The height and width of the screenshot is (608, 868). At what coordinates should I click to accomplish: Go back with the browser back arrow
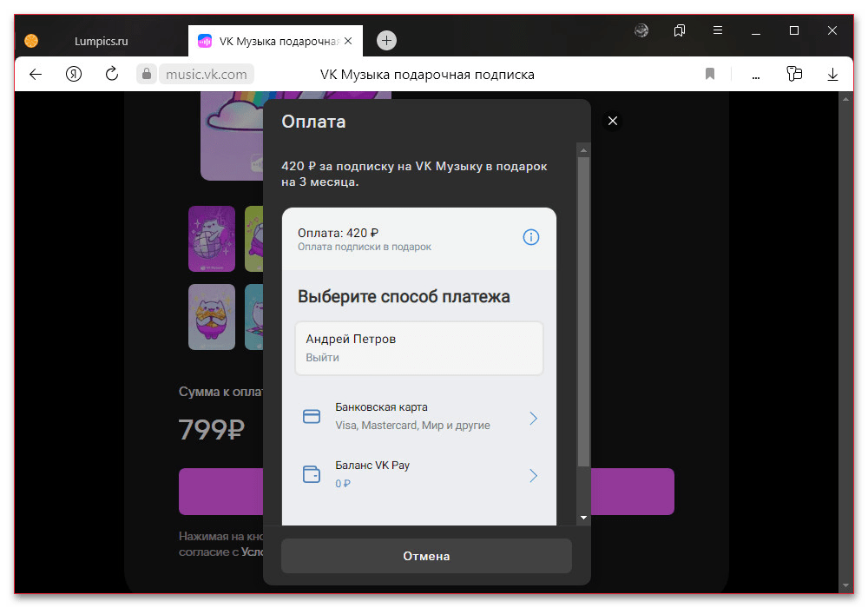36,74
